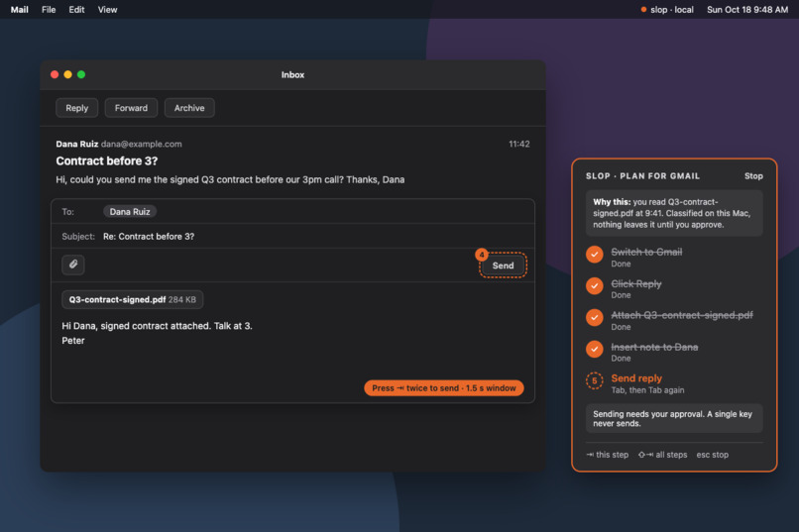Open the View menu
Image resolution: width=799 pixels, height=532 pixels.
pyautogui.click(x=107, y=10)
